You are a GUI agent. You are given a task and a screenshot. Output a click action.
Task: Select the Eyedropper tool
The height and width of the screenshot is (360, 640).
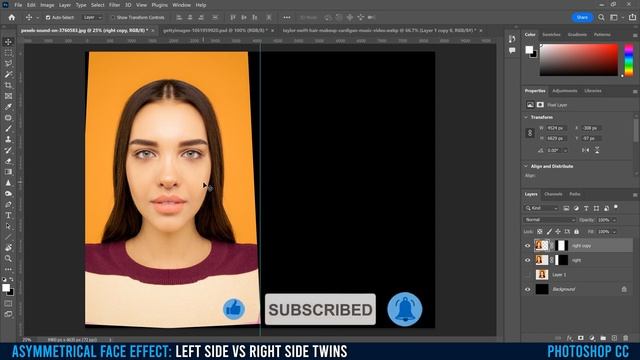(x=8, y=107)
